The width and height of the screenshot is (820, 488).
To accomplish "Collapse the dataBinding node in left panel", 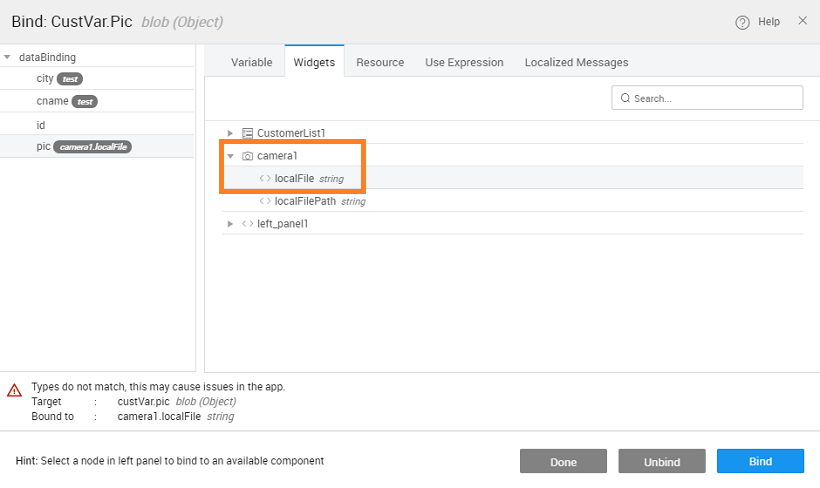I will (x=8, y=58).
